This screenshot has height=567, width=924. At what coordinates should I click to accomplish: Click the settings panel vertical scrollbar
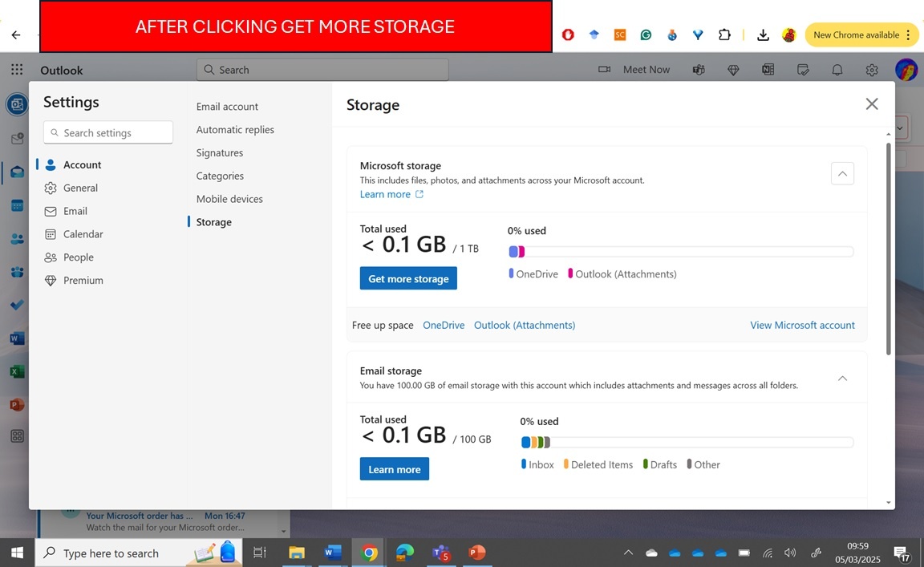889,249
